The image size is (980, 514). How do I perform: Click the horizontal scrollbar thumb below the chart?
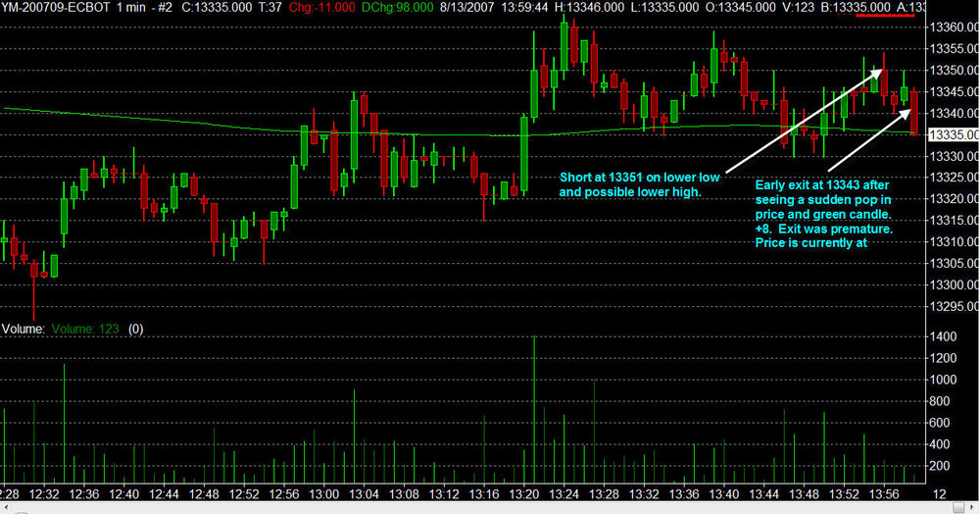pos(958,507)
